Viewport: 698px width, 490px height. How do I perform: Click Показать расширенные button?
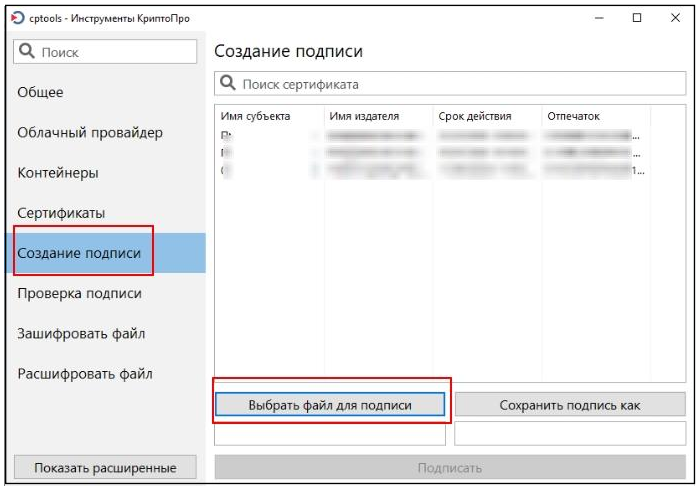[x=105, y=467]
